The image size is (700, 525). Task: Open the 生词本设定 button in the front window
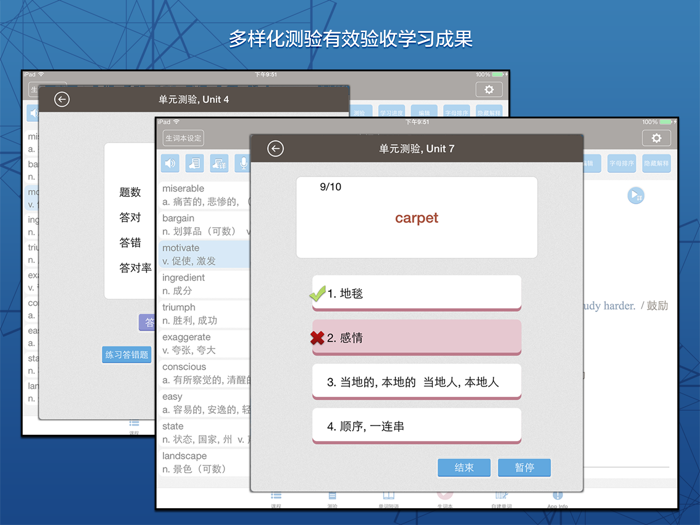[x=183, y=138]
